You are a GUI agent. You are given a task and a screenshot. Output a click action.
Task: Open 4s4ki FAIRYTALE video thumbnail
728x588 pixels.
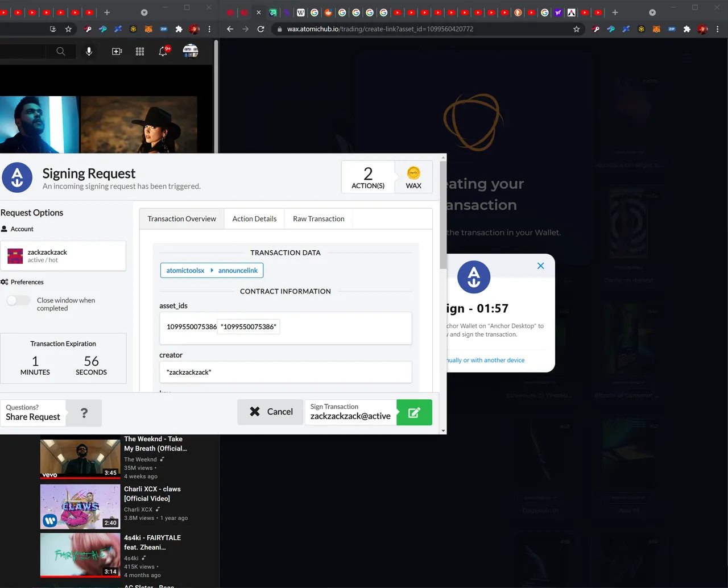tap(80, 555)
